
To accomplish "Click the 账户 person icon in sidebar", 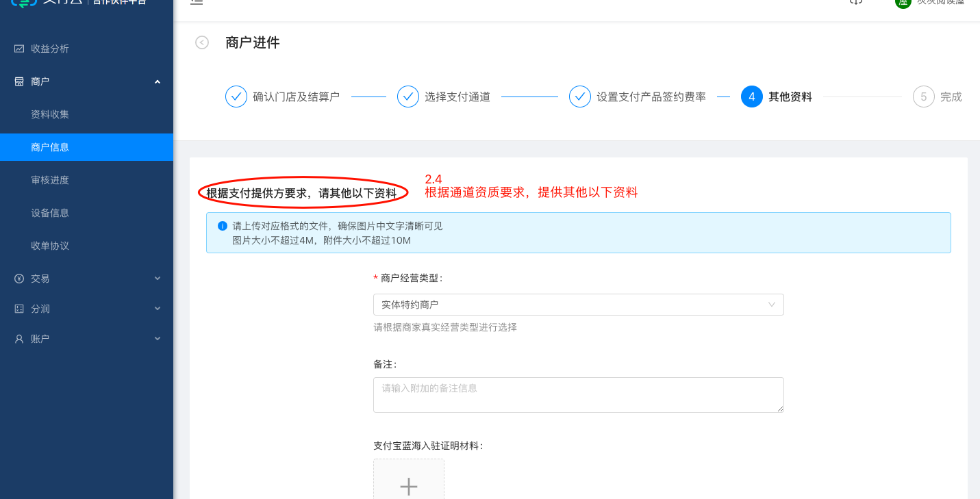I will tap(19, 339).
